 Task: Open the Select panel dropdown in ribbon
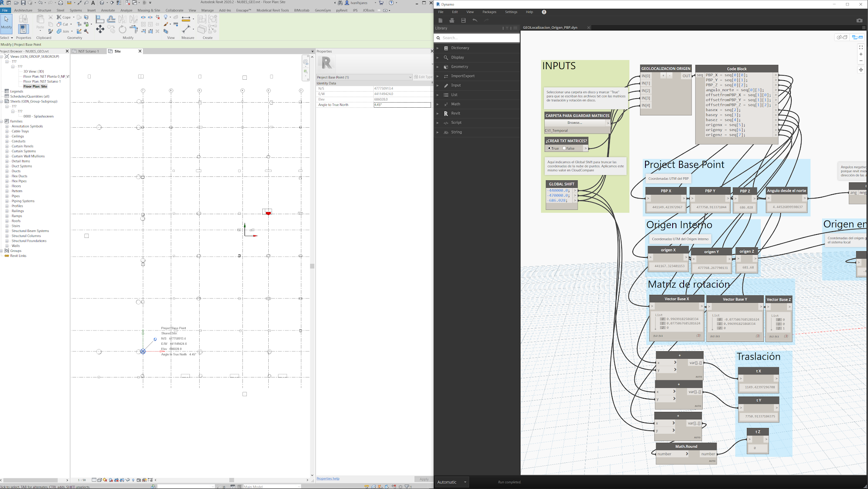6,38
